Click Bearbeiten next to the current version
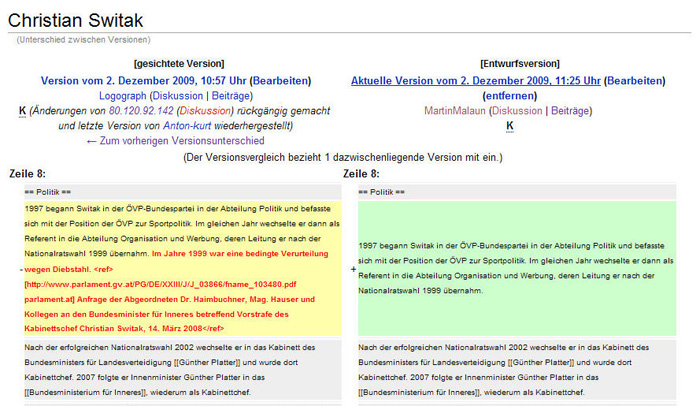700x406 pixels. pos(635,80)
